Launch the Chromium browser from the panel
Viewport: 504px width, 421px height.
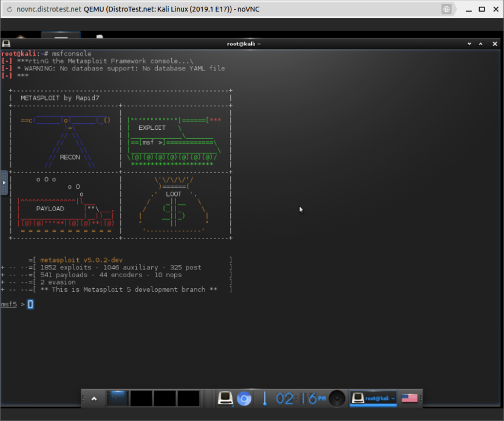pyautogui.click(x=244, y=399)
